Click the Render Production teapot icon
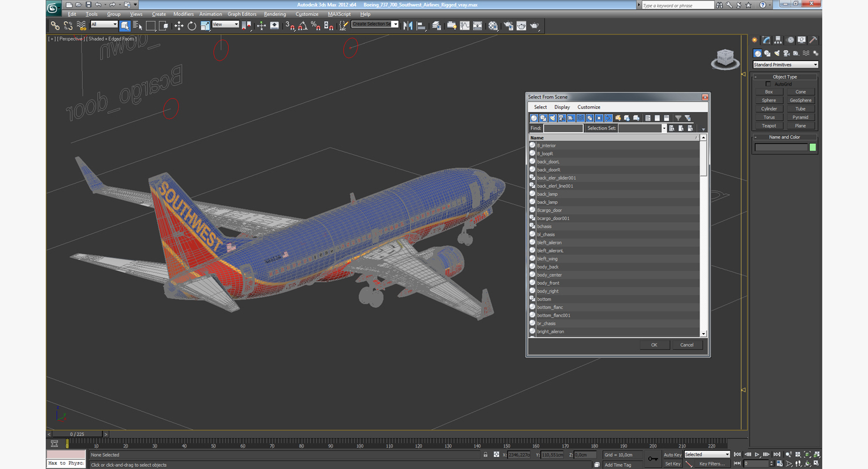 click(534, 26)
